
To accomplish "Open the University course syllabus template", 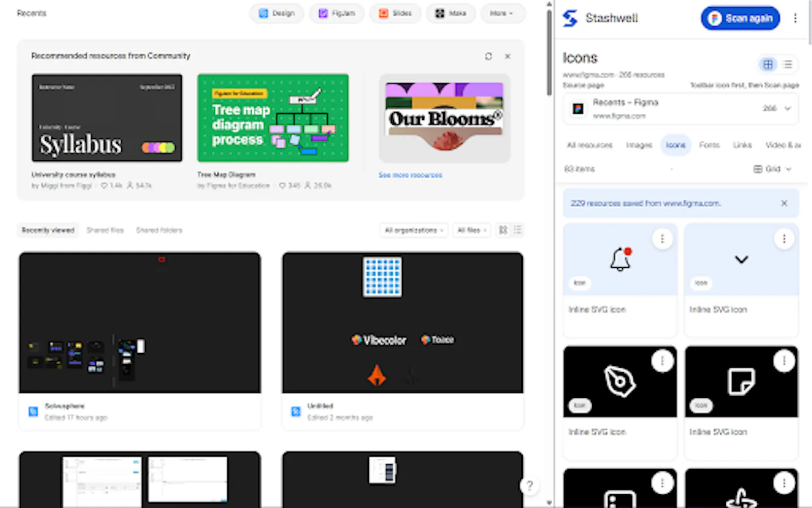I will [x=107, y=118].
